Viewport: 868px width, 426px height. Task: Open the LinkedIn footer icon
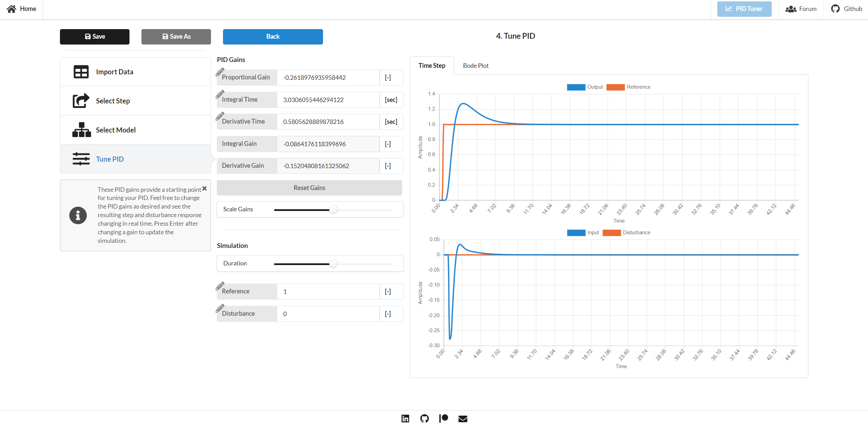click(x=405, y=418)
